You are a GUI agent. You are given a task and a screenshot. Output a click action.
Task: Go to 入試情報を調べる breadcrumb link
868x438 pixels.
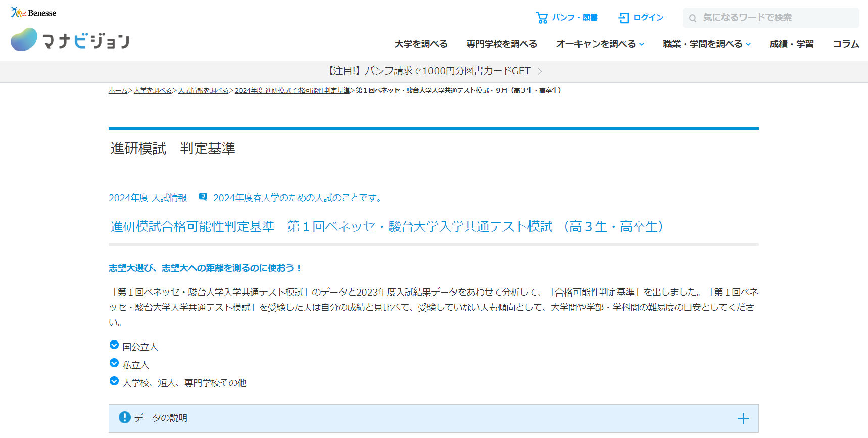point(203,91)
